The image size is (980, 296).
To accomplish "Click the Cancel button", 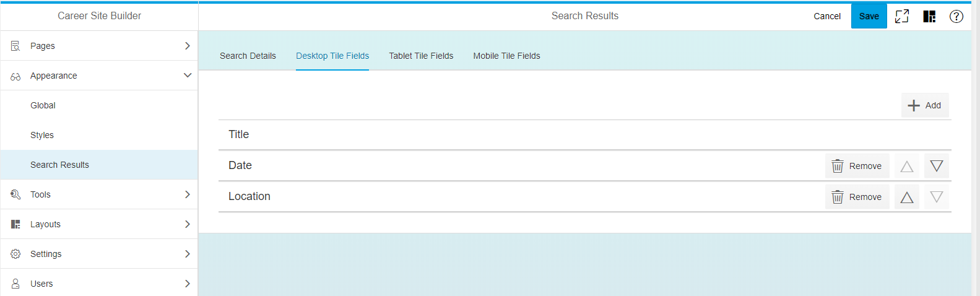I will coord(827,16).
